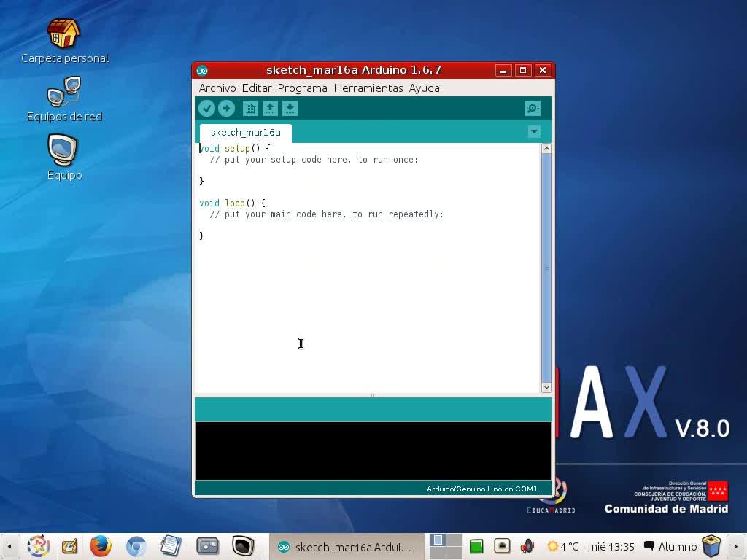The height and width of the screenshot is (560, 747).
Task: Click the black console output area
Action: pos(373,451)
